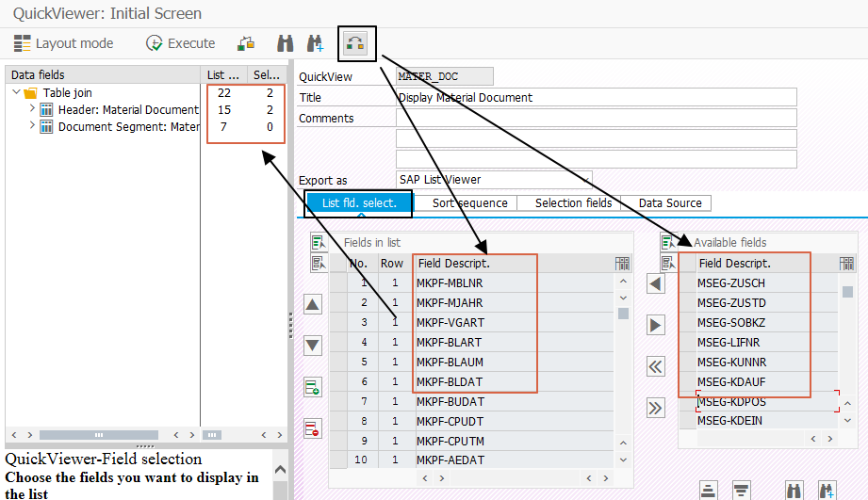Open the Data Source tab

670,203
